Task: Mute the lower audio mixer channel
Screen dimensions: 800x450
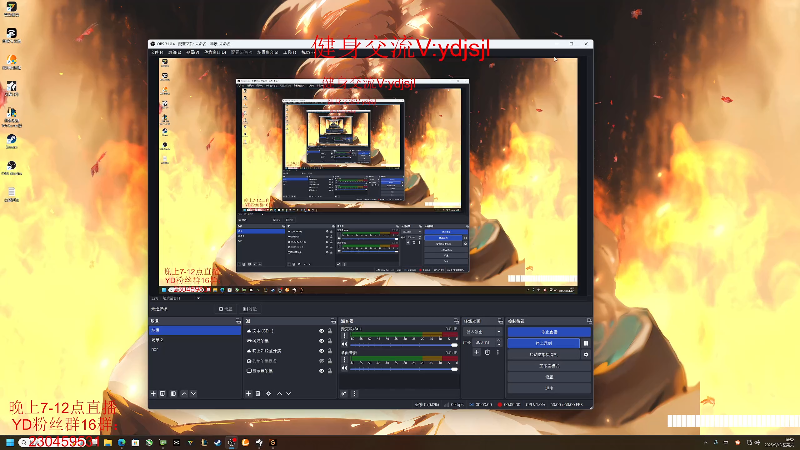Action: (344, 368)
